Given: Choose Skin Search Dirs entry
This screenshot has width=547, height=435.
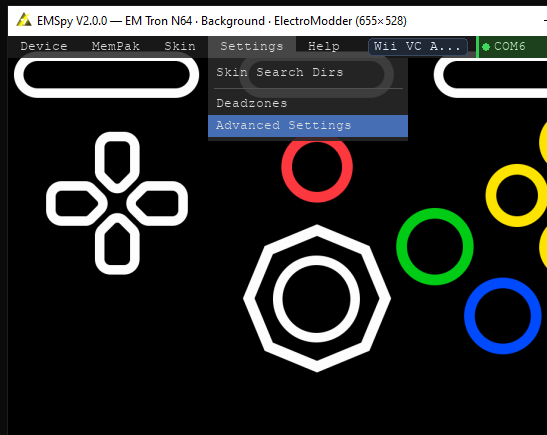Looking at the screenshot, I should (308, 72).
